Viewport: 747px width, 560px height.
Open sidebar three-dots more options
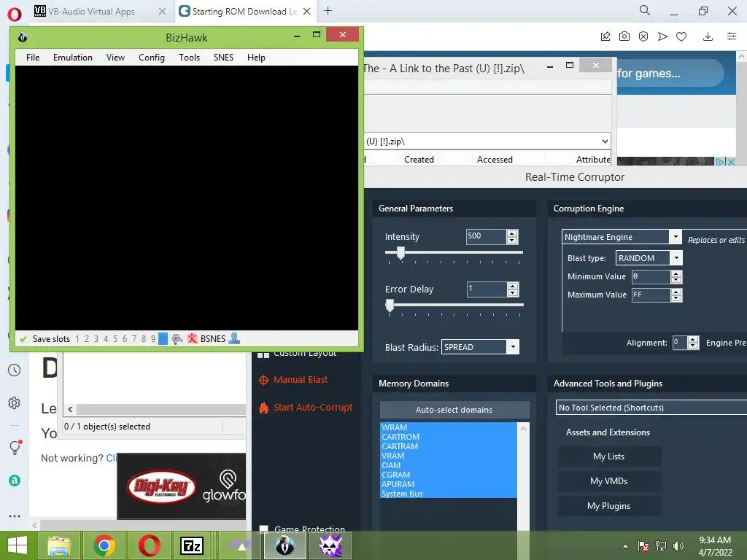15,516
